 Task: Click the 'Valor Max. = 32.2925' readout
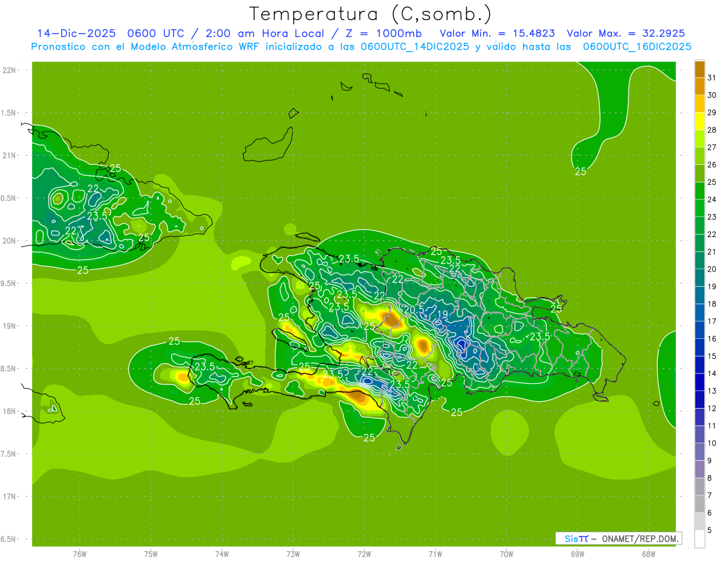coord(625,33)
